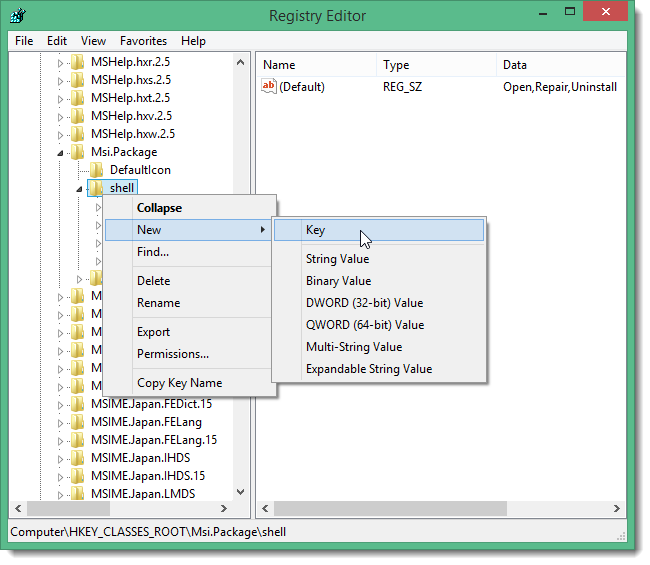Image resolution: width=650 pixels, height=565 pixels.
Task: Click the folder icon of MSHelp.hxv.2.5
Action: 77,116
